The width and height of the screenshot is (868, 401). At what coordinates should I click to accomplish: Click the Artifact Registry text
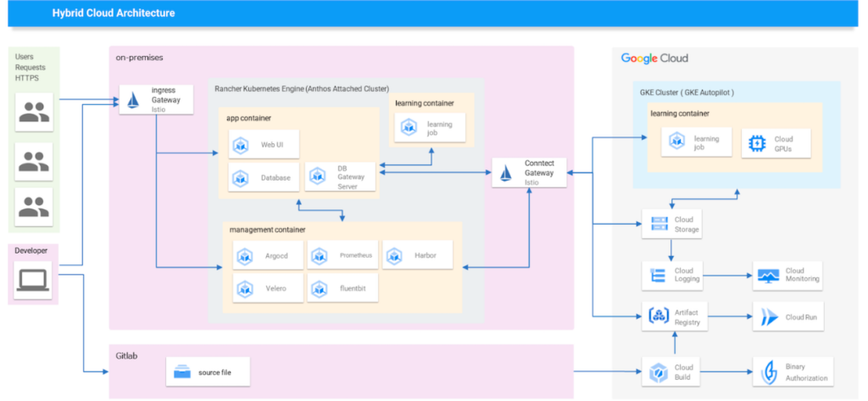(x=687, y=317)
